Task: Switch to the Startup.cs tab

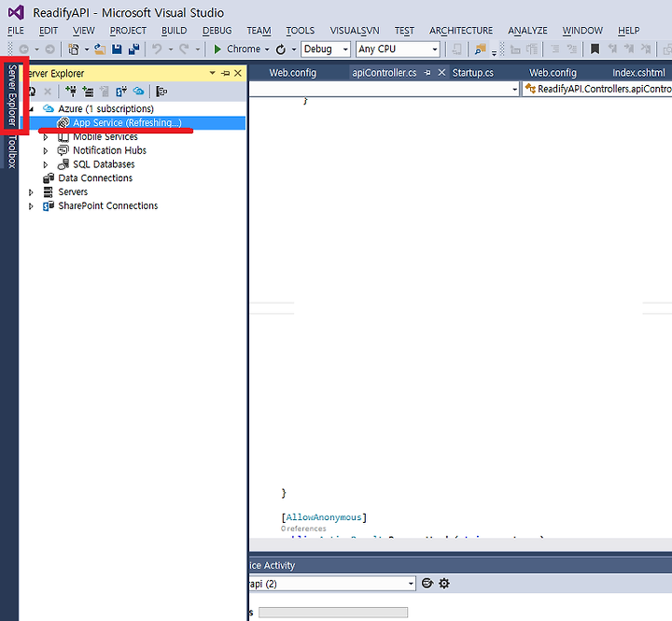Action: [472, 73]
